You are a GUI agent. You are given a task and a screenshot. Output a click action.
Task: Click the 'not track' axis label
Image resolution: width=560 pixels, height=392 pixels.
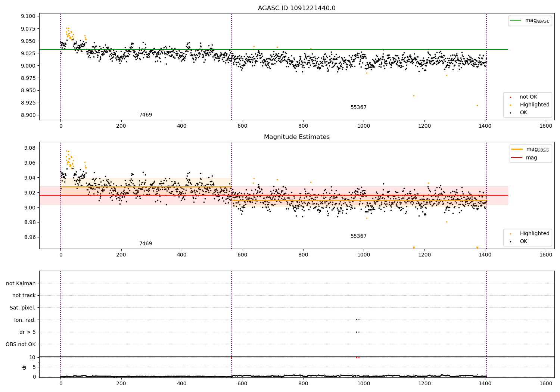click(x=24, y=296)
